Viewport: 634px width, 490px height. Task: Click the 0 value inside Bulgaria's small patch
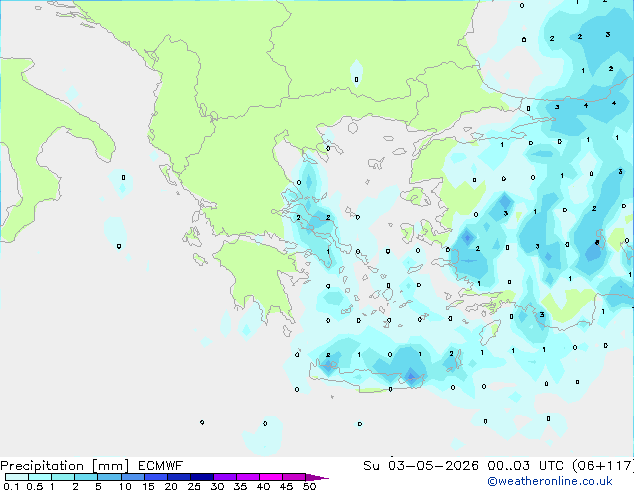[x=356, y=80]
